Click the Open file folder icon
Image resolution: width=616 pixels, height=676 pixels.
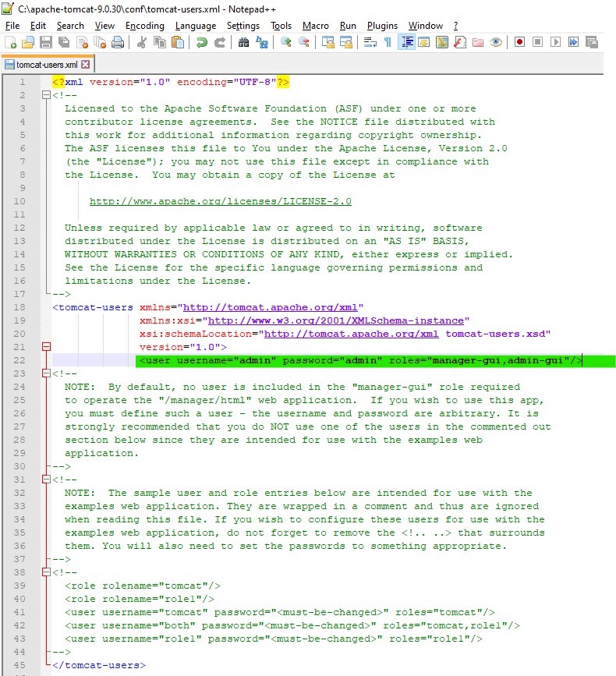point(28,42)
